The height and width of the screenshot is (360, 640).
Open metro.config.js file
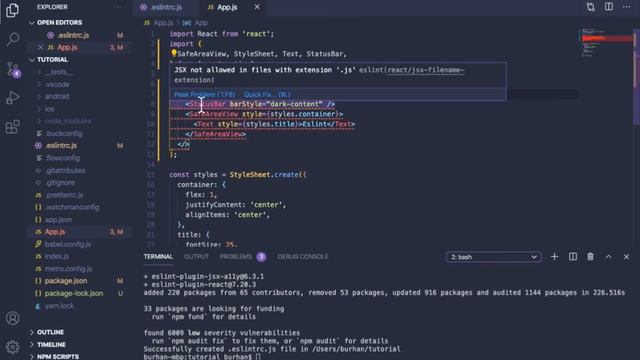pos(69,269)
